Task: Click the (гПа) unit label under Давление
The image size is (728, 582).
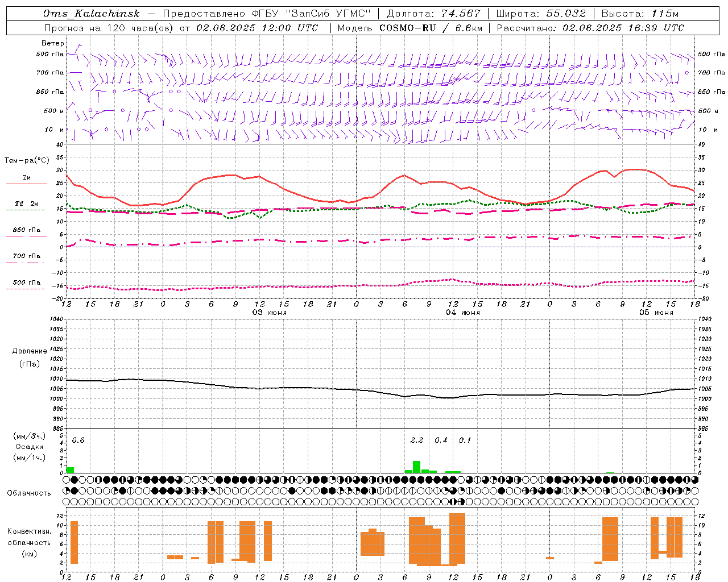Action: click(30, 364)
